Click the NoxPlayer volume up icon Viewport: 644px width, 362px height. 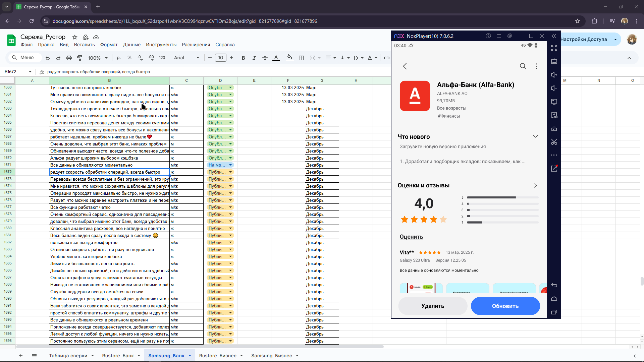554,75
